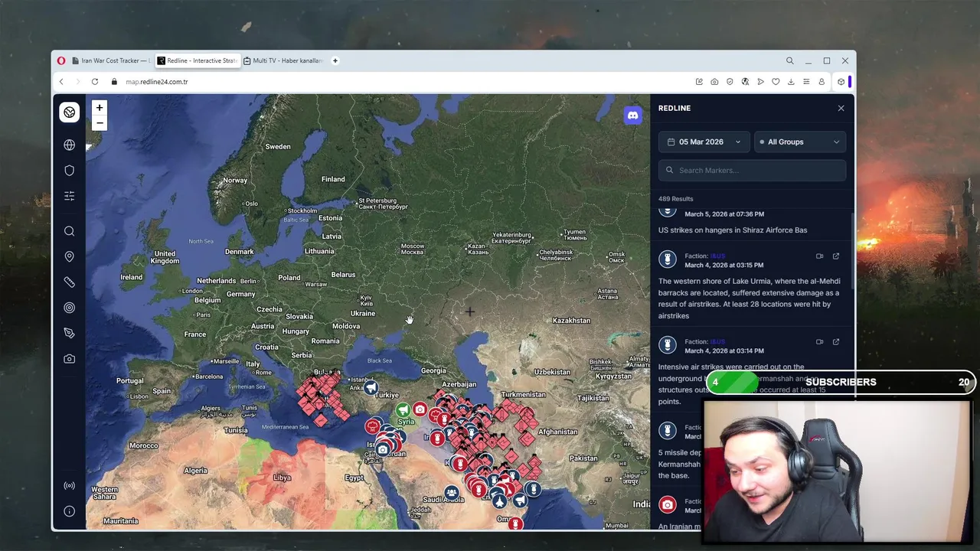This screenshot has width=980, height=551.
Task: Open the filter sliders icon in the sidebar
Action: pyautogui.click(x=69, y=196)
